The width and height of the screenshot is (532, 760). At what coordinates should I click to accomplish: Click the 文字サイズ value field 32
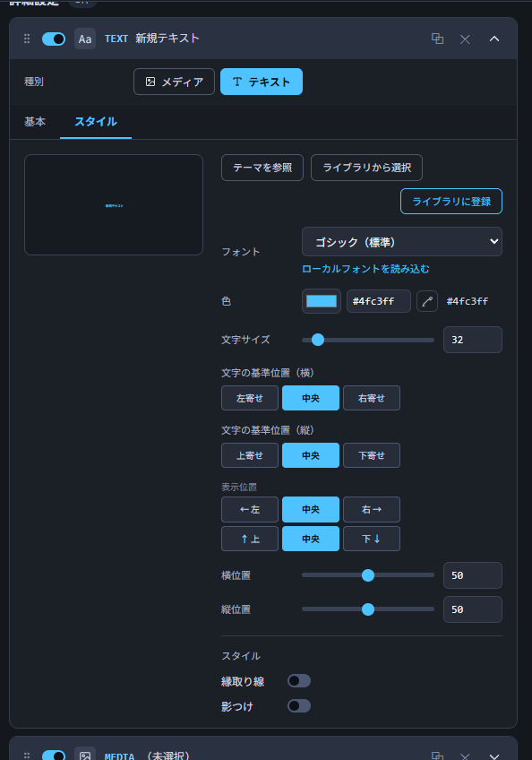coord(473,340)
